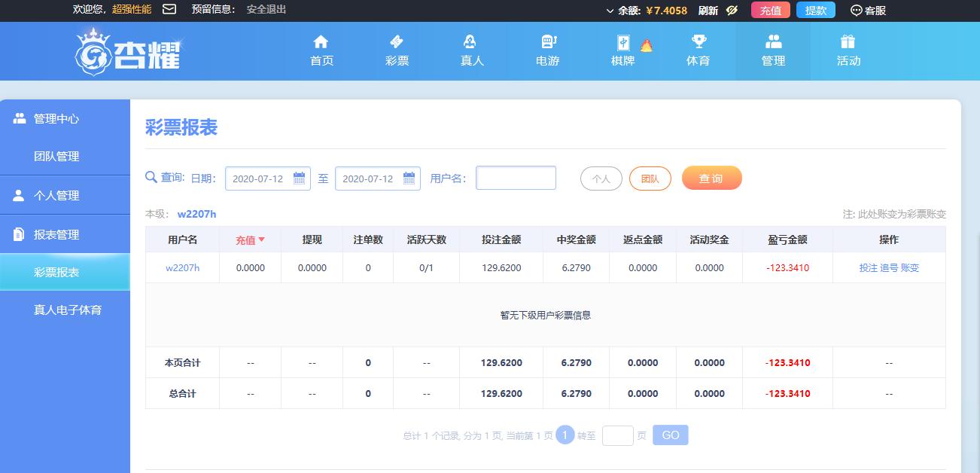
Task: Open the 活动 gift promotions icon
Action: [848, 42]
